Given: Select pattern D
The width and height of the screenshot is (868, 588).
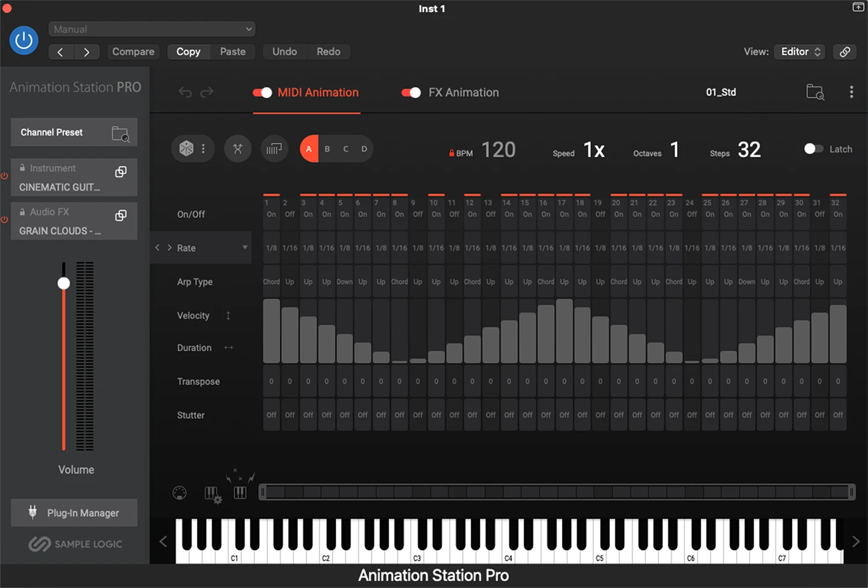Looking at the screenshot, I should click(365, 149).
